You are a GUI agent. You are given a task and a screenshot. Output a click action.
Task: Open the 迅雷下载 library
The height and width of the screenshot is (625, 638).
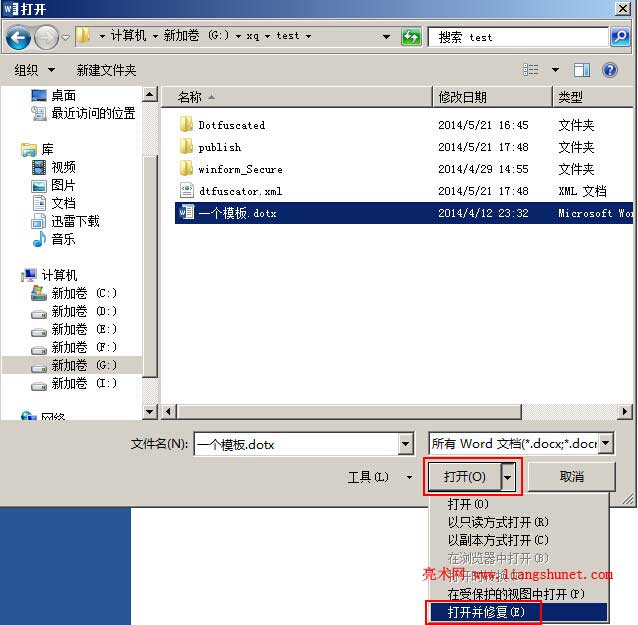[x=65, y=221]
